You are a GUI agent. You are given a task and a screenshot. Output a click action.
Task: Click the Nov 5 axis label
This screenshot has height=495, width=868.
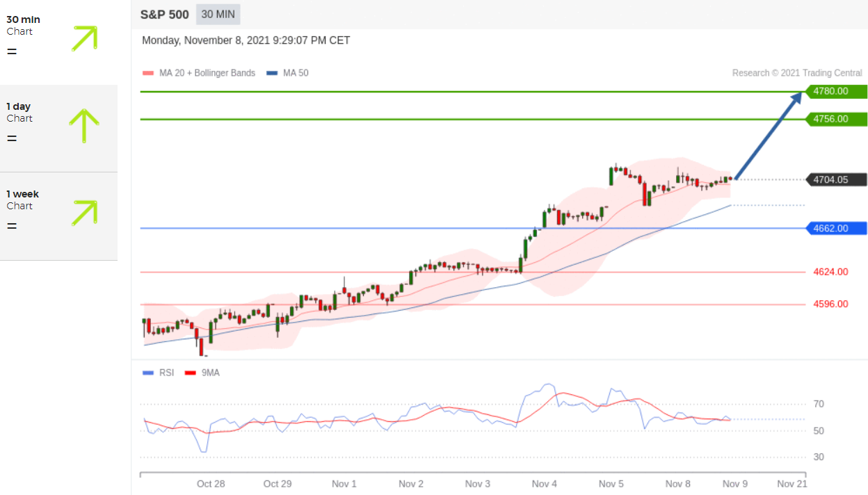click(x=611, y=484)
